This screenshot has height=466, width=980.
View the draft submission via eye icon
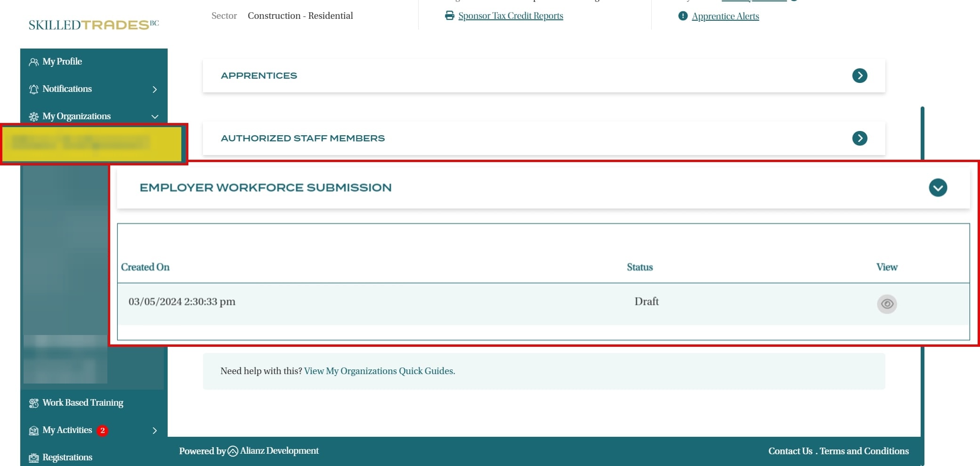[886, 304]
